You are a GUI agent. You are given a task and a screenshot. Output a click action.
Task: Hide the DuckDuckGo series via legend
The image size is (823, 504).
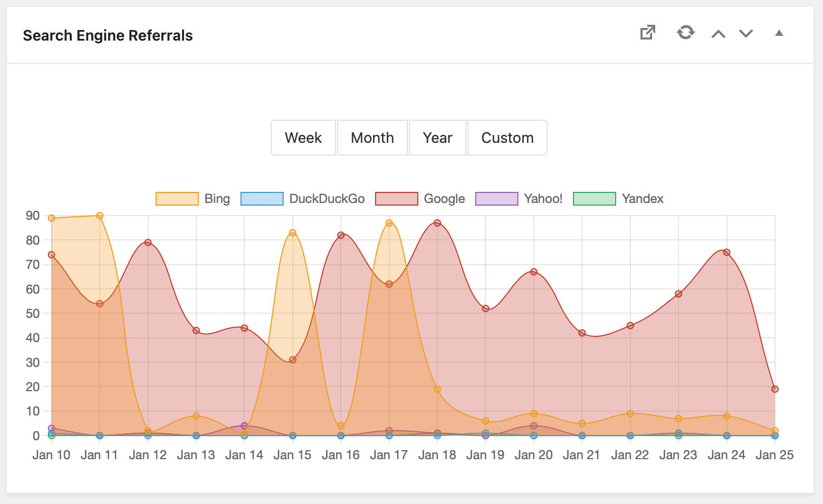pyautogui.click(x=303, y=199)
